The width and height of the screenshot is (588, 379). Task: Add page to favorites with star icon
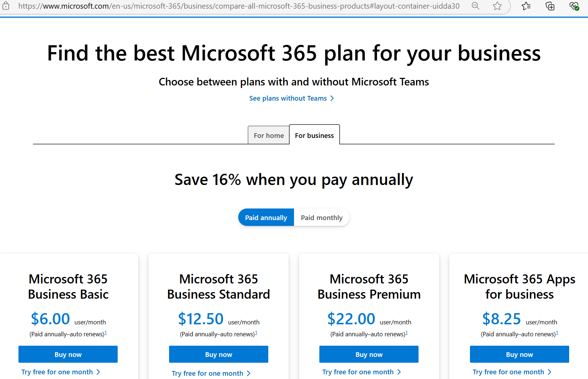[x=497, y=6]
